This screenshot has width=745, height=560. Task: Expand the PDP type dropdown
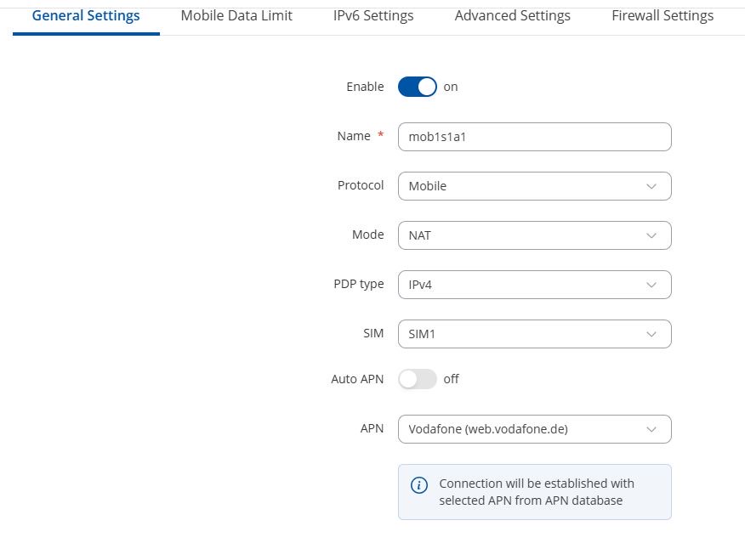click(x=535, y=285)
